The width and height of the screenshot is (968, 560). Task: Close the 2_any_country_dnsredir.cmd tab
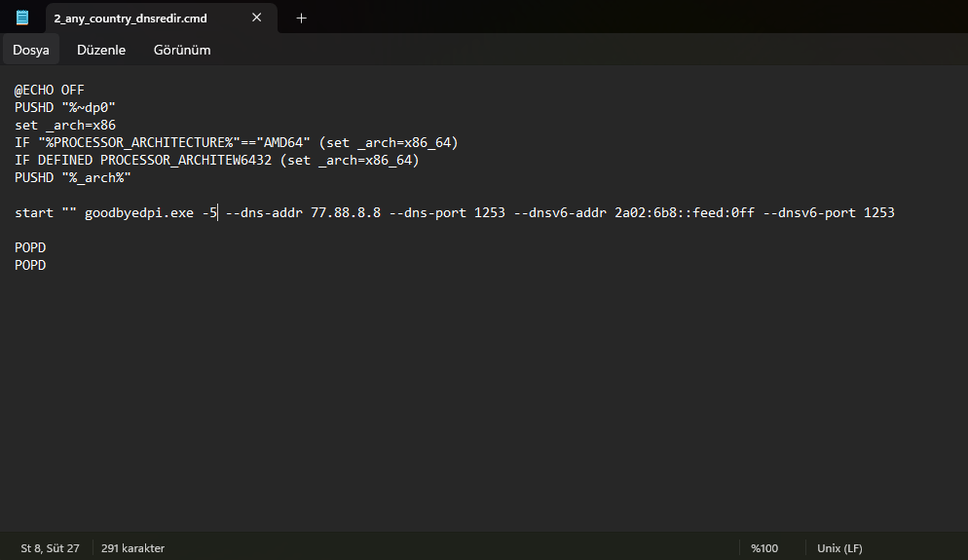click(257, 18)
